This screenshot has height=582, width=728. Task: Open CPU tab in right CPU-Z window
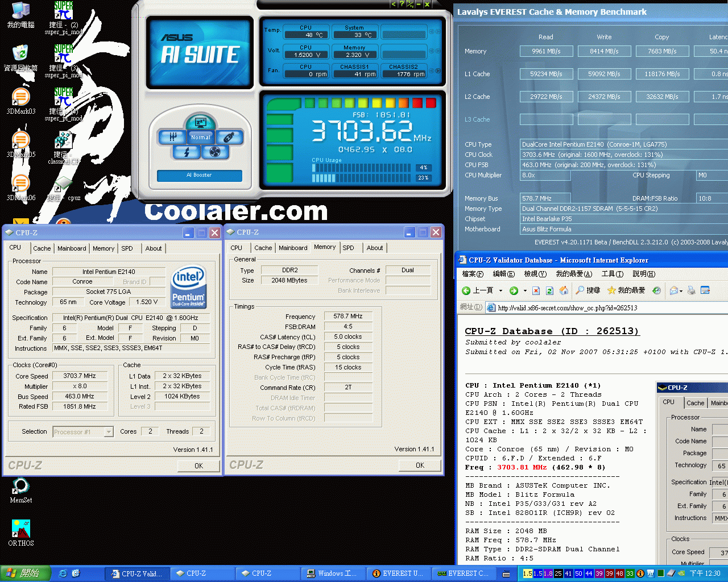tap(236, 248)
